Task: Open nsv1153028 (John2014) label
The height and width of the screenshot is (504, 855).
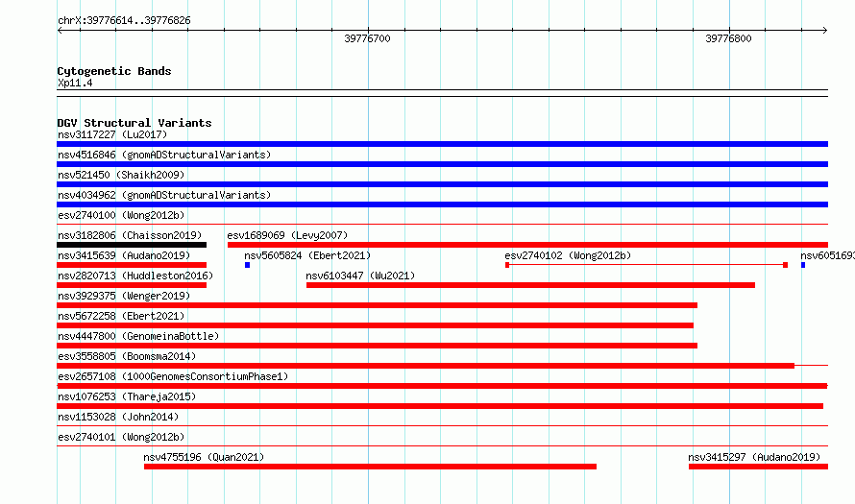Action: tap(118, 417)
